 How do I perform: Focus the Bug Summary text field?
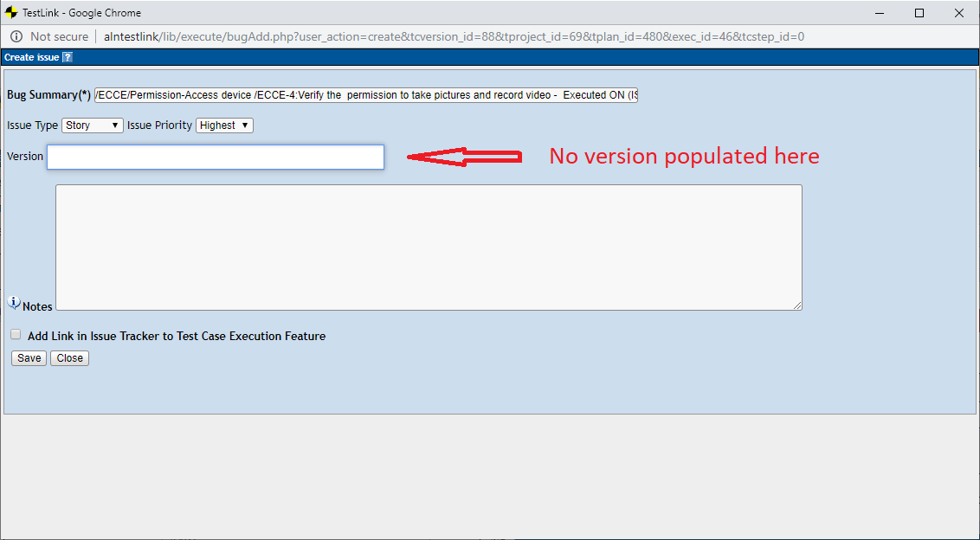(366, 95)
